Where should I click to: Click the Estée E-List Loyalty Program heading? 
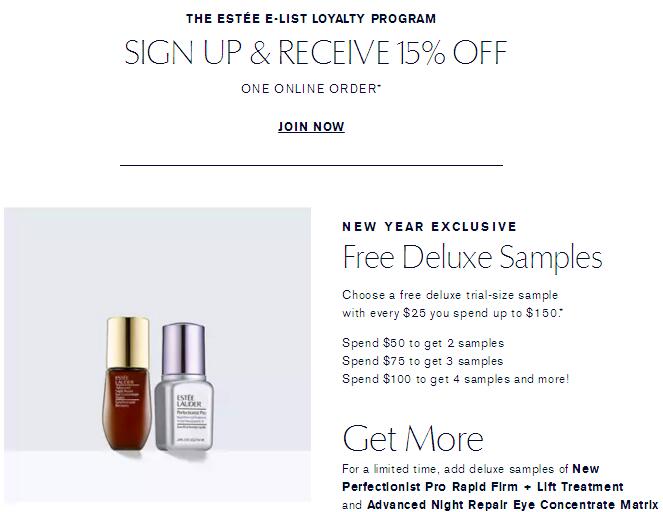(311, 19)
